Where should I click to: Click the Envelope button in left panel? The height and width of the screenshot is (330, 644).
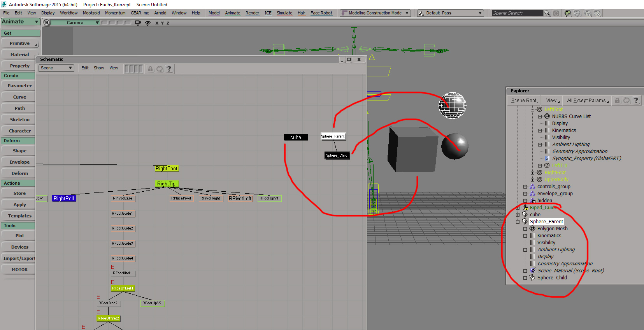click(x=20, y=162)
